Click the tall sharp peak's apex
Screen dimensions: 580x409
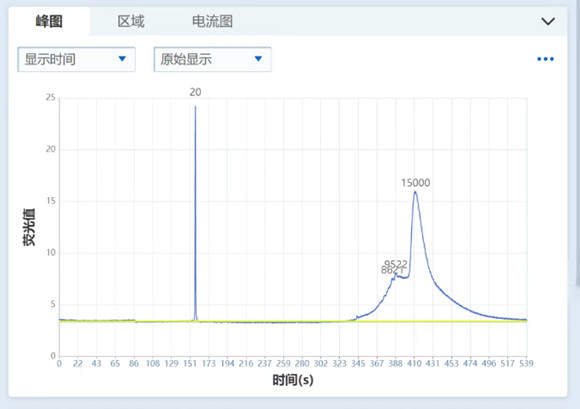[195, 107]
